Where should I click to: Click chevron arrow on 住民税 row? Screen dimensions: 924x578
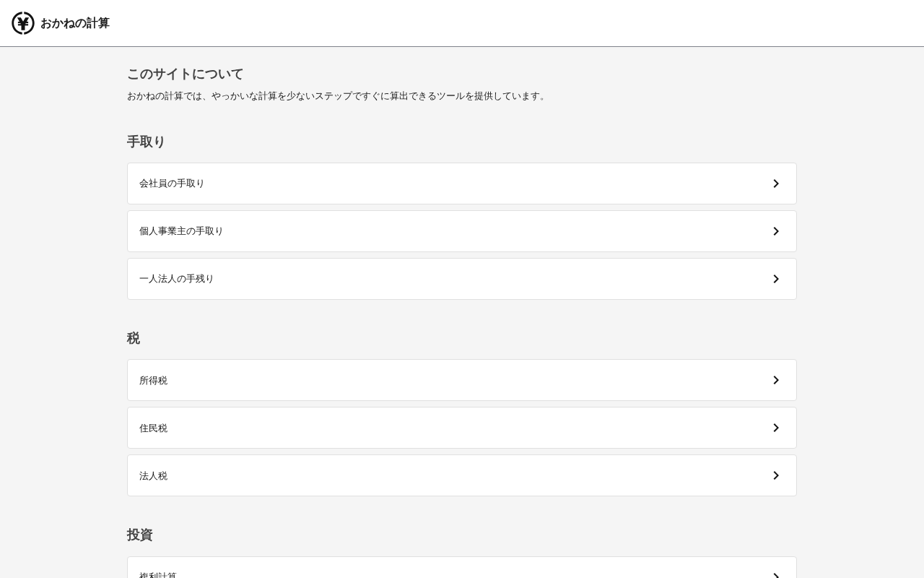coord(776,428)
